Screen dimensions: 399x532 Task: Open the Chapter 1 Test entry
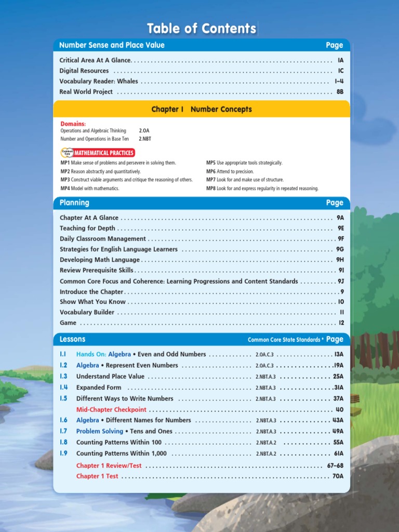tap(210, 476)
